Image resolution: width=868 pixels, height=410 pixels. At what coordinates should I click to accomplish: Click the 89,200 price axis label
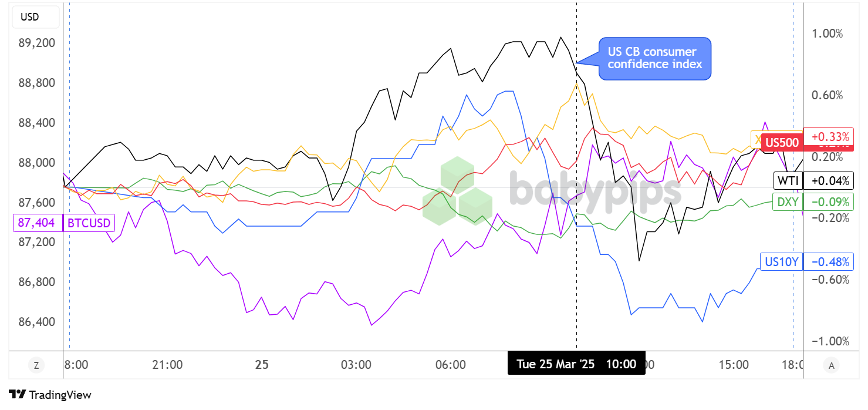click(37, 43)
